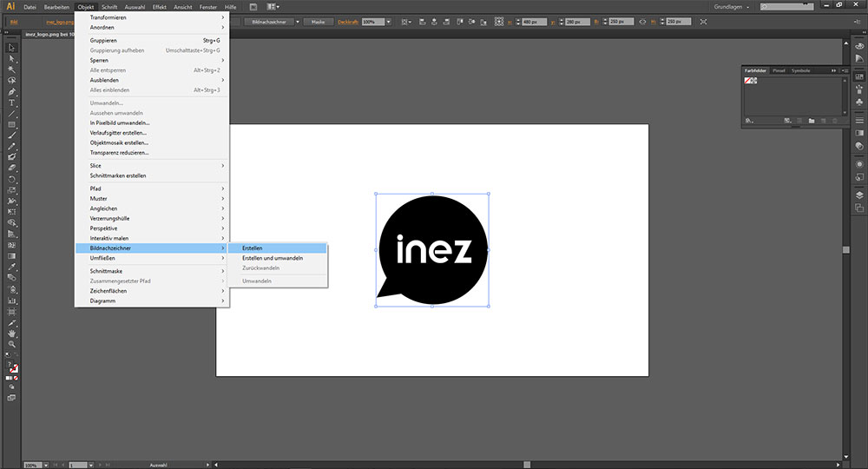This screenshot has width=868, height=469.
Task: Select the Type (T) tool
Action: (11, 103)
